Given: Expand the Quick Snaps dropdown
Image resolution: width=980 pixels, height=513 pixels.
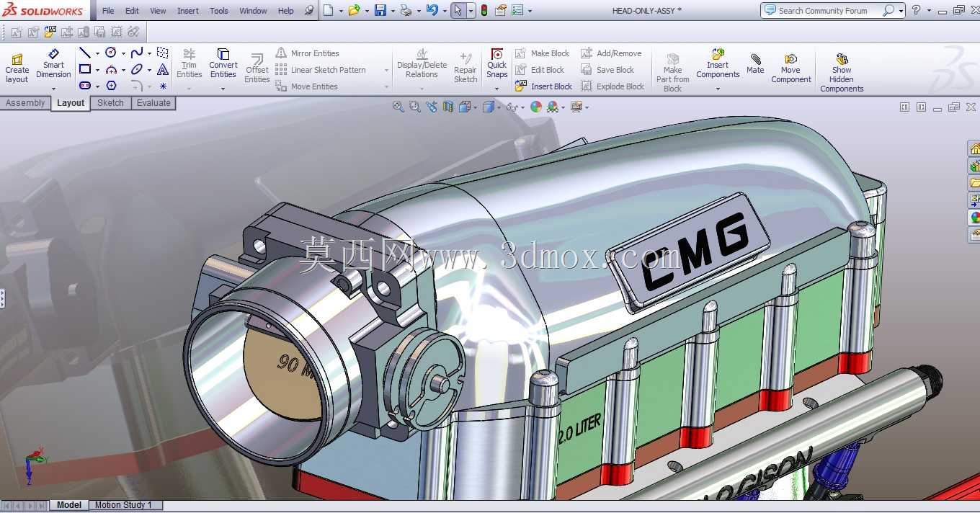Looking at the screenshot, I should coord(496,89).
